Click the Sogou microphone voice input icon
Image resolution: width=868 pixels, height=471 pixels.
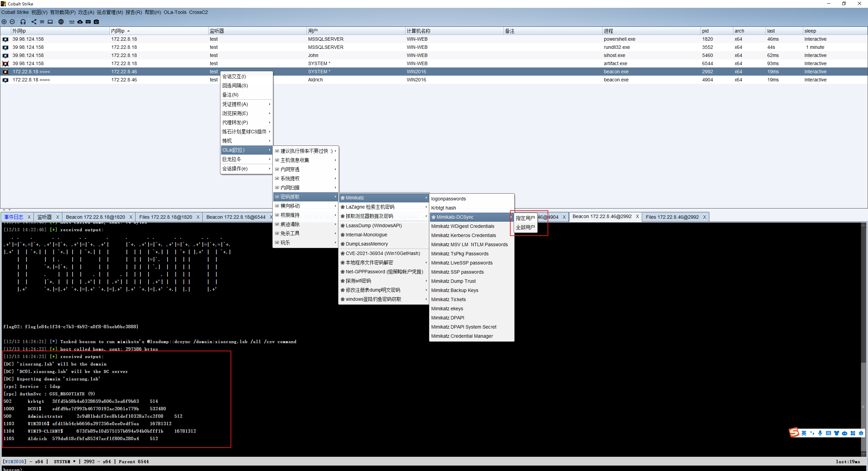pyautogui.click(x=820, y=433)
